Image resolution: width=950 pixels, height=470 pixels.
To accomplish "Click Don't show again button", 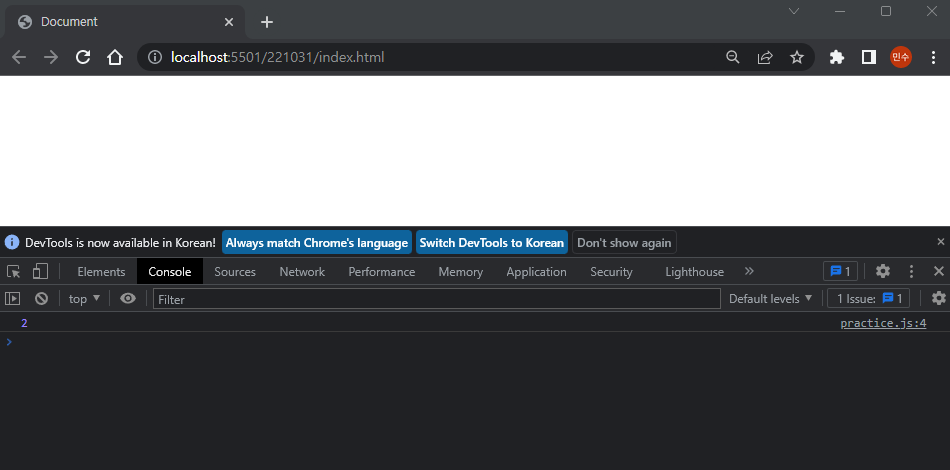I will [x=624, y=243].
